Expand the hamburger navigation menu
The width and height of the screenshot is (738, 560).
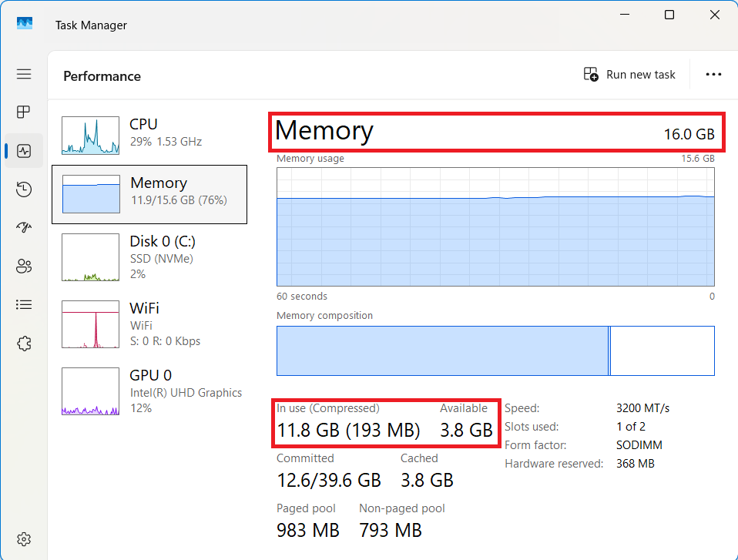click(24, 74)
